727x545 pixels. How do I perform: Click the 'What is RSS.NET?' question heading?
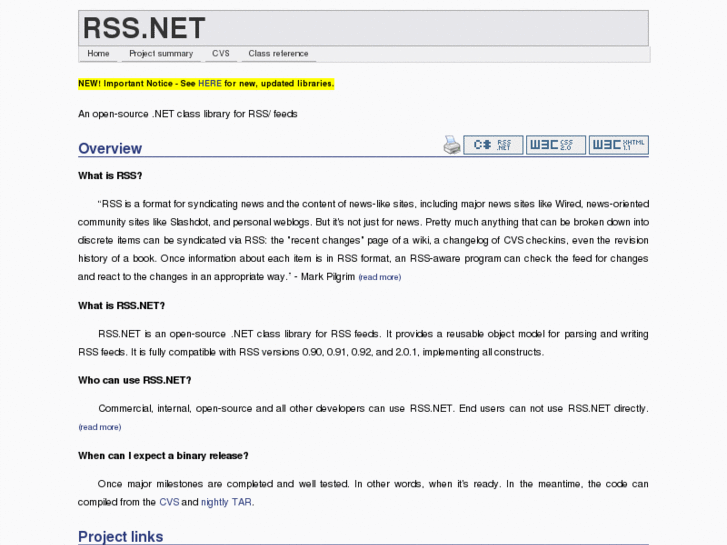pos(121,306)
